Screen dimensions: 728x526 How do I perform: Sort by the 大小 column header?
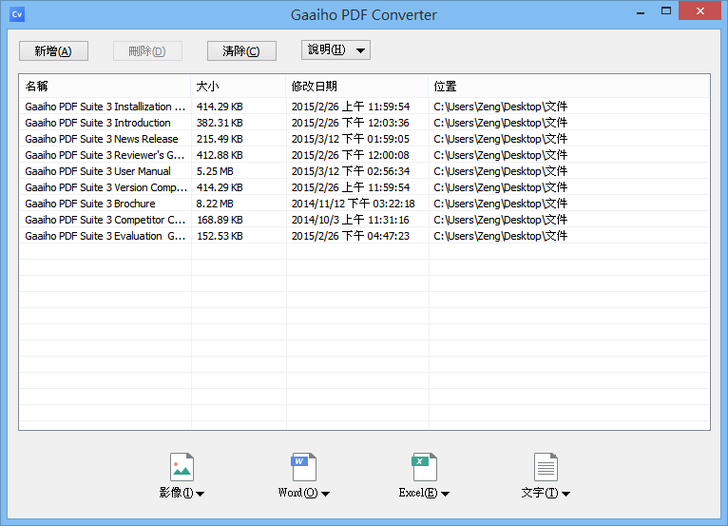238,86
